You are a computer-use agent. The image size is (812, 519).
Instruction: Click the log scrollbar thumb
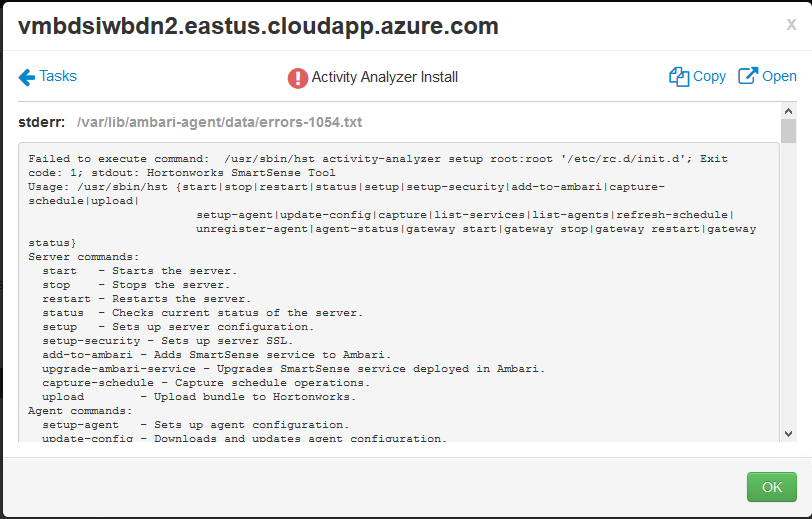[x=788, y=132]
